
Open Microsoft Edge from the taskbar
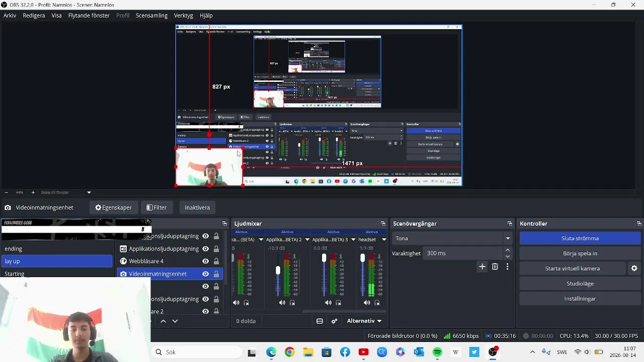click(x=271, y=352)
